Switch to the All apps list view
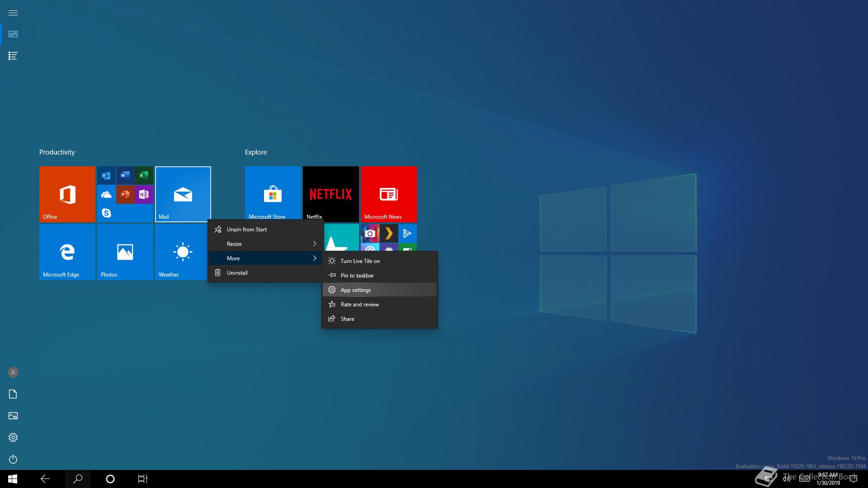The width and height of the screenshot is (868, 488). click(13, 56)
